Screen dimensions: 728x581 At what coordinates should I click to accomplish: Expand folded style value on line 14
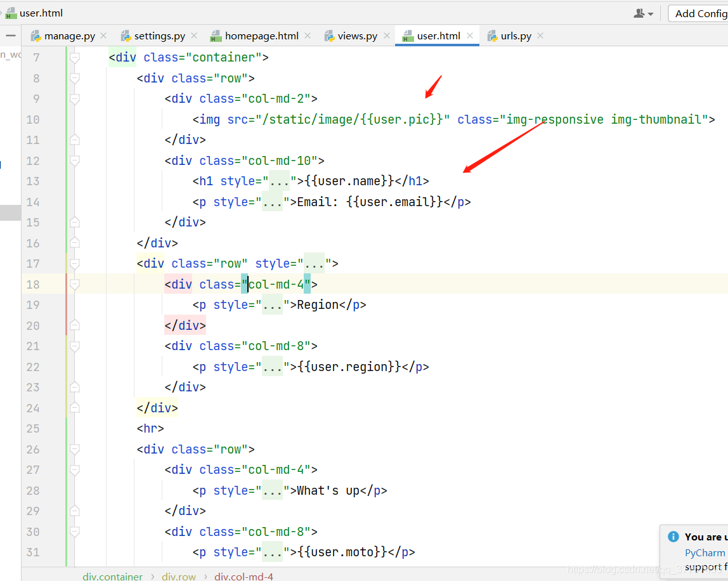[273, 202]
